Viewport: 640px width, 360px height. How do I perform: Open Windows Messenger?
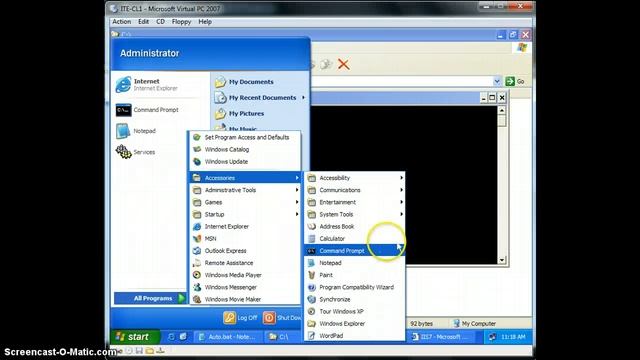pos(245,287)
